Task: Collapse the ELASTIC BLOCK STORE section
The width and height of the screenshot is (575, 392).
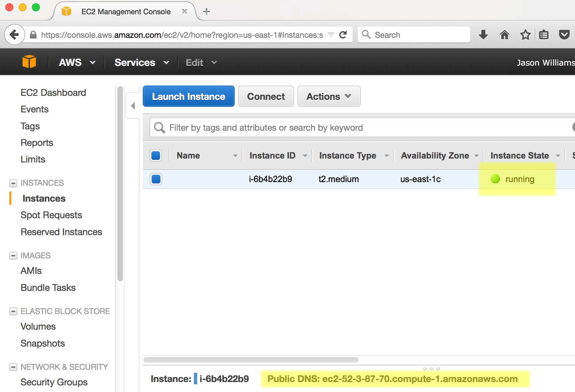Action: (13, 311)
